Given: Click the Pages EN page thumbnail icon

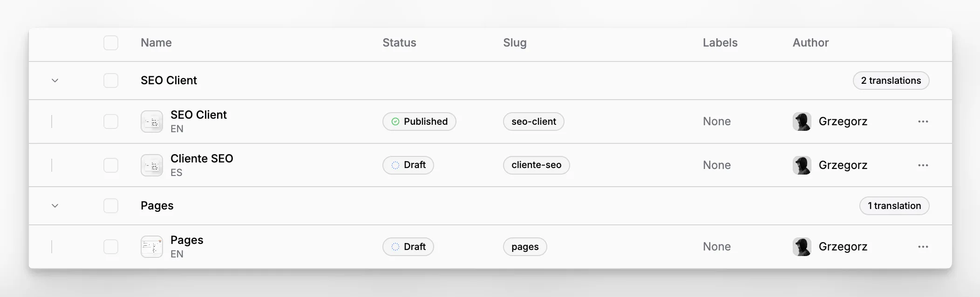Looking at the screenshot, I should [152, 247].
